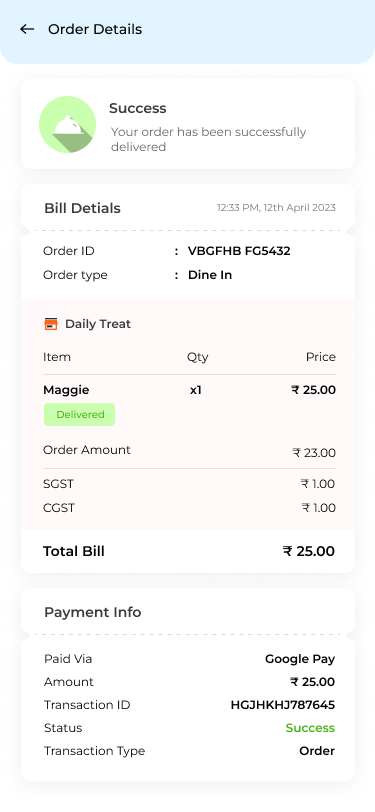Viewport: 375px width, 812px height.
Task: Go back using the arrow icon
Action: tap(27, 30)
